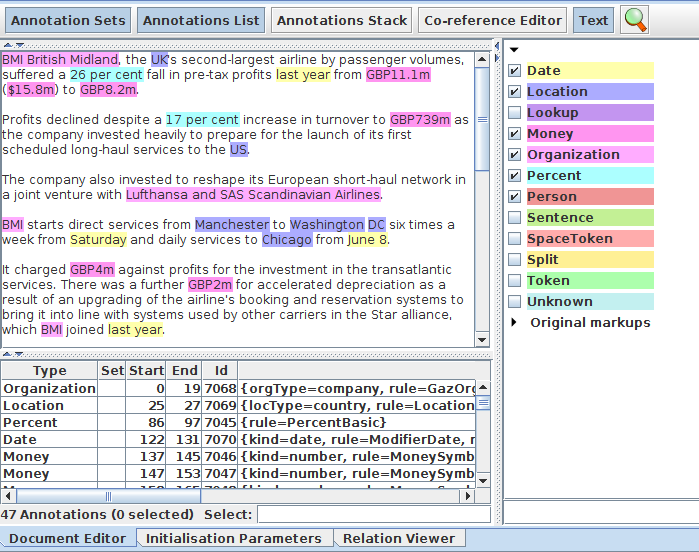The width and height of the screenshot is (699, 552).
Task: Click text pane scroll up arrow
Action: point(482,59)
